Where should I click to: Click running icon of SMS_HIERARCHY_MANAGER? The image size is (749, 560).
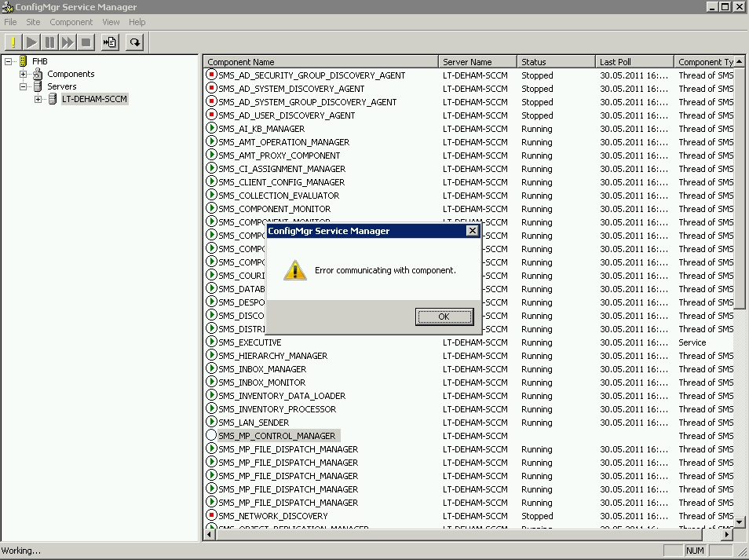(211, 356)
